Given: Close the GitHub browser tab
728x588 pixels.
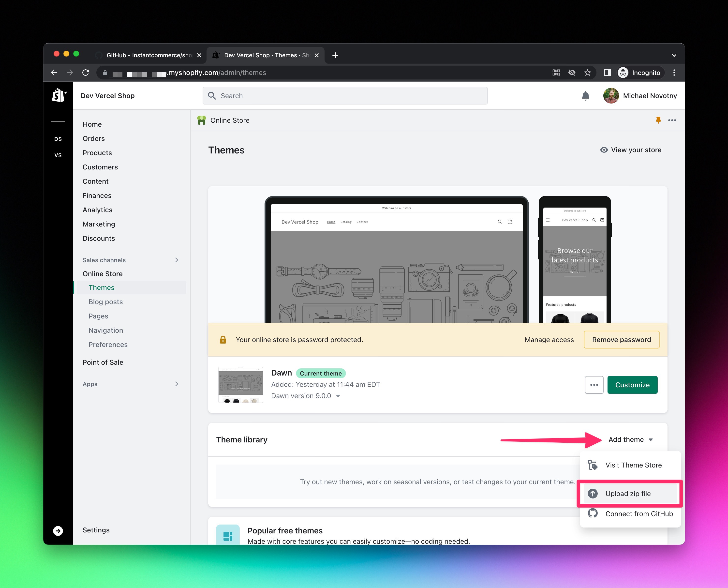Looking at the screenshot, I should 199,55.
